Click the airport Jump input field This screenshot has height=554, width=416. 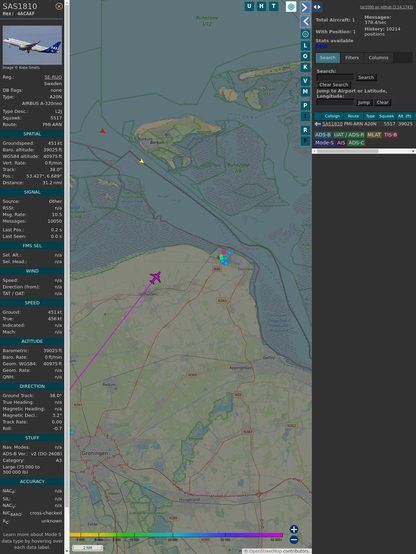(x=335, y=102)
